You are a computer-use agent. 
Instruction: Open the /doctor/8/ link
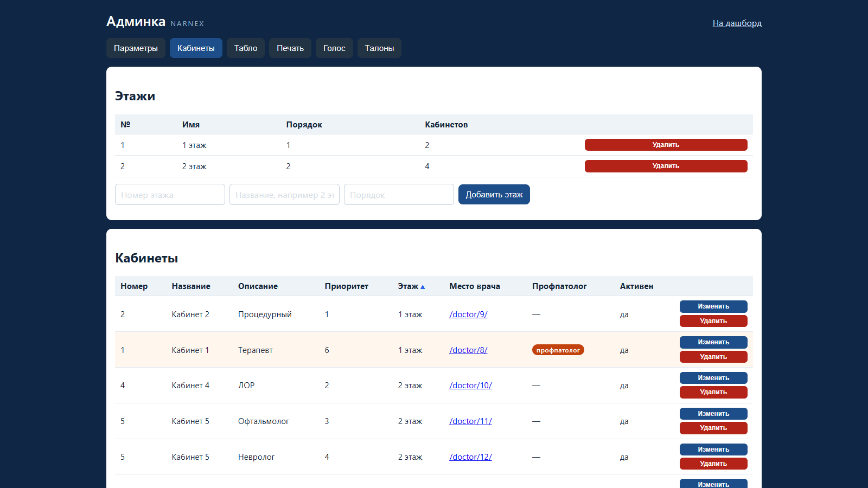coord(468,350)
